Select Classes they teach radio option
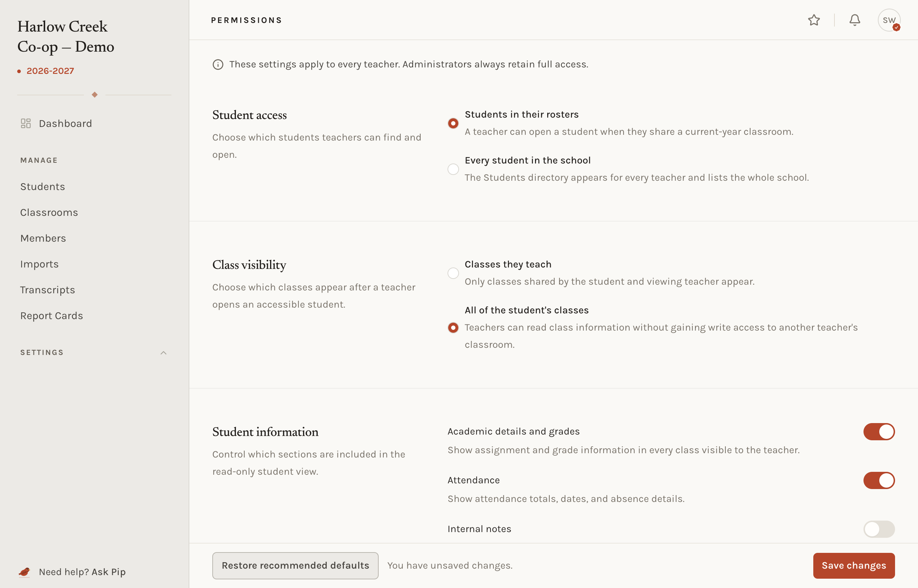 453,273
